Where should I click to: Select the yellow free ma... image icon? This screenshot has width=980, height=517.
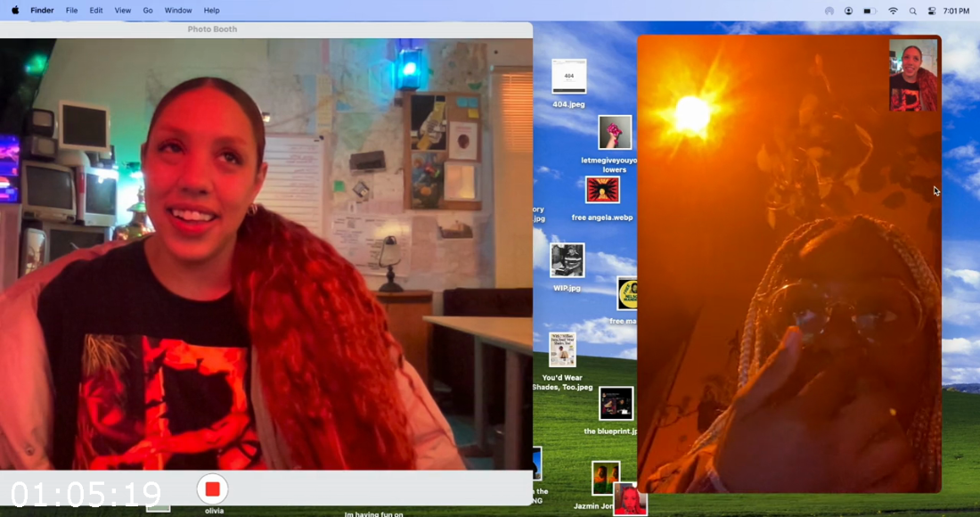point(627,294)
